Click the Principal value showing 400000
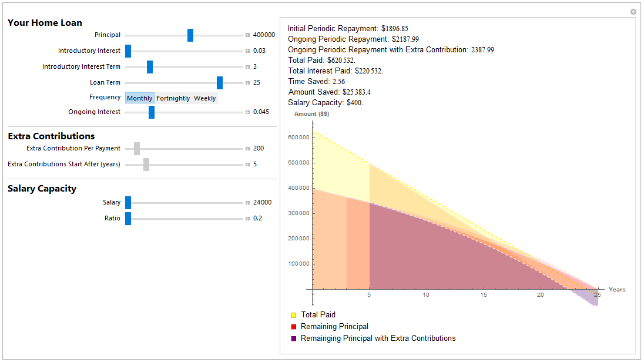 click(x=263, y=35)
